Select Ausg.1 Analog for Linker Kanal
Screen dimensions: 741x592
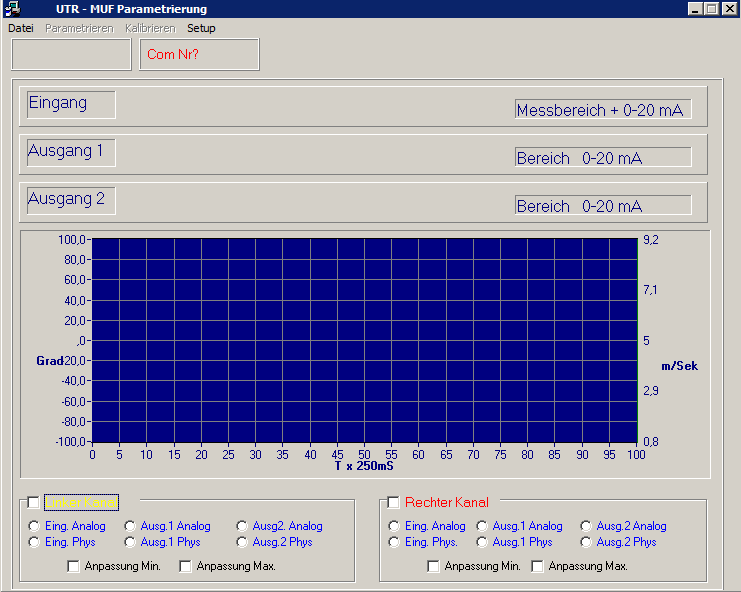tap(130, 526)
